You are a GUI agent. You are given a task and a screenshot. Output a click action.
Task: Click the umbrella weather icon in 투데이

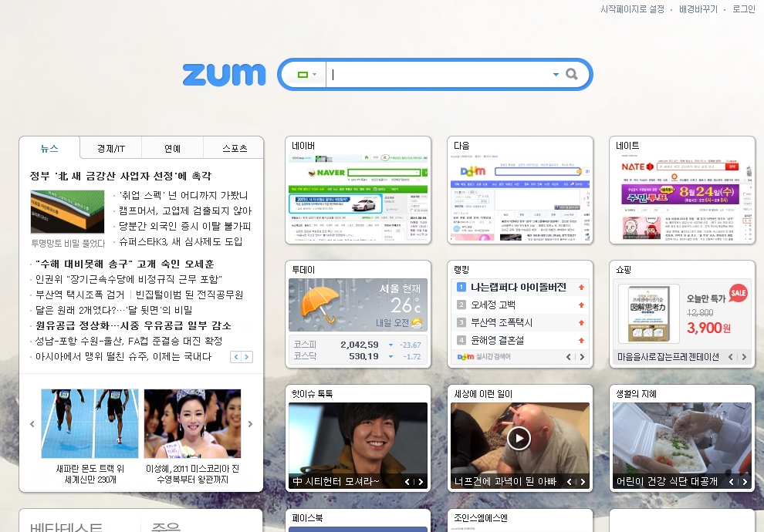click(319, 305)
